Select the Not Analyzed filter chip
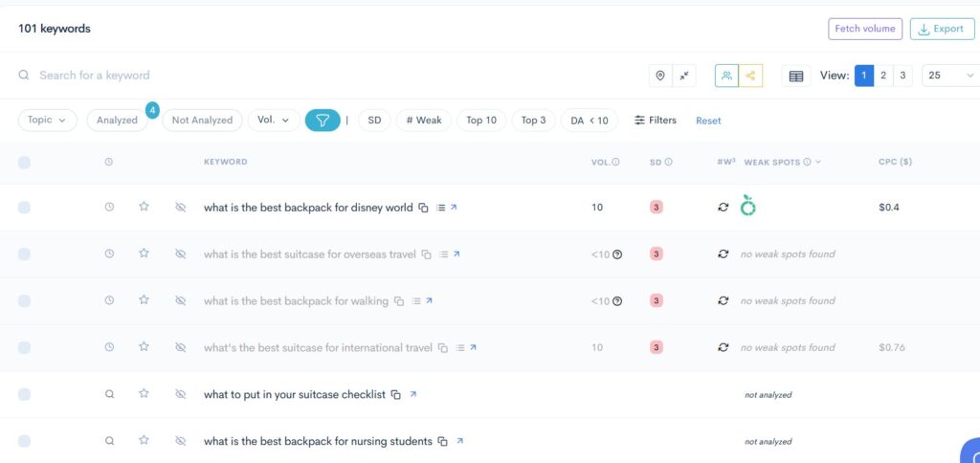 click(x=202, y=121)
